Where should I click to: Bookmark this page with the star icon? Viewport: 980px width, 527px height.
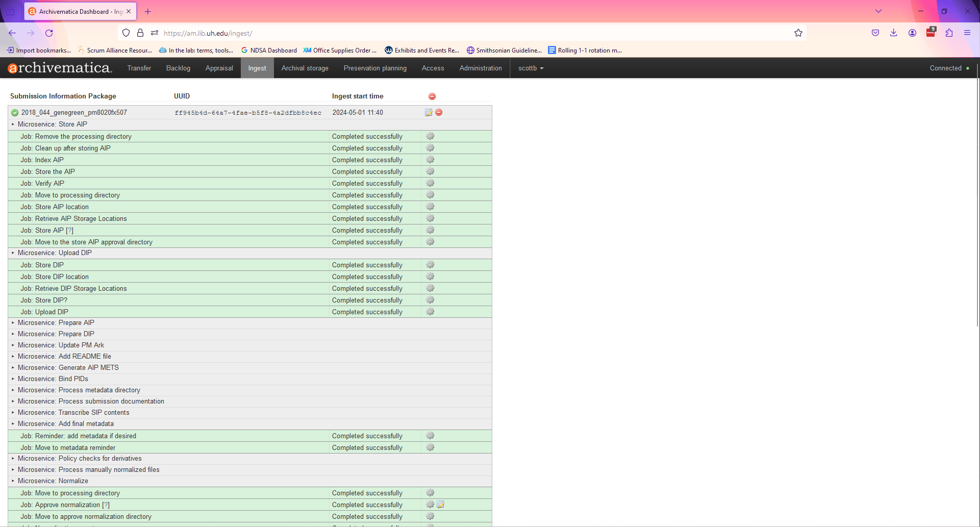coord(798,33)
